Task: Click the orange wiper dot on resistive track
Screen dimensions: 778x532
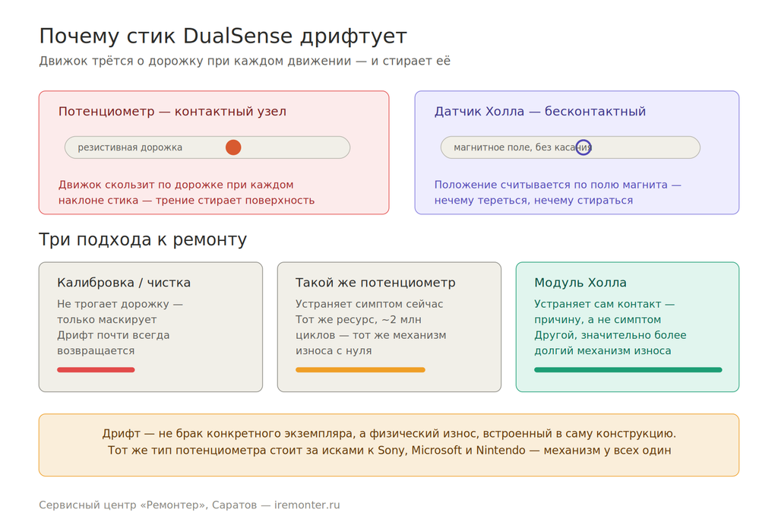Action: [233, 147]
